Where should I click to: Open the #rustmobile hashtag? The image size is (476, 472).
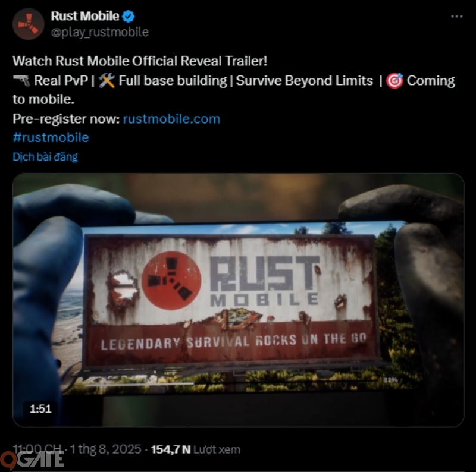point(51,138)
